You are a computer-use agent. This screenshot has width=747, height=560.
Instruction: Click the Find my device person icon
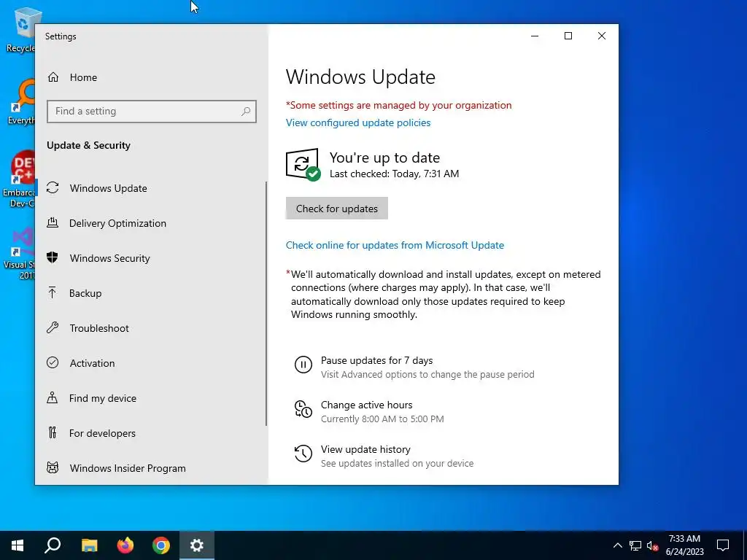tap(53, 397)
